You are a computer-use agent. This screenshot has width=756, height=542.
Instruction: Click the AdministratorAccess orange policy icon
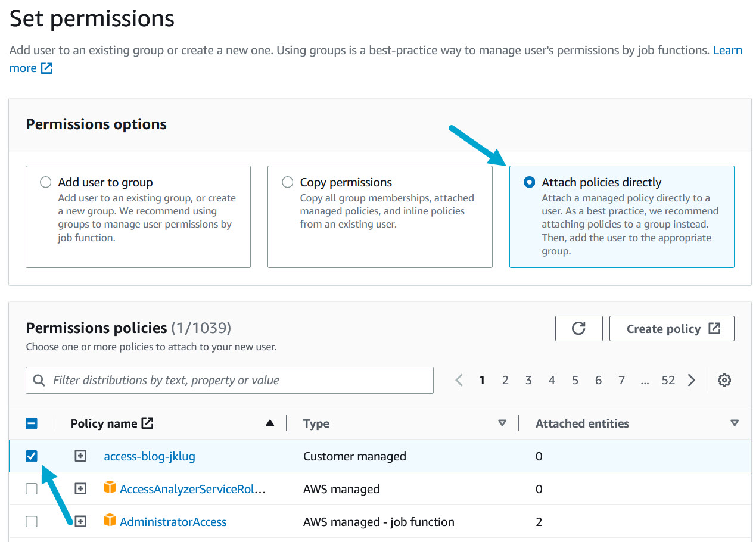pyautogui.click(x=110, y=521)
